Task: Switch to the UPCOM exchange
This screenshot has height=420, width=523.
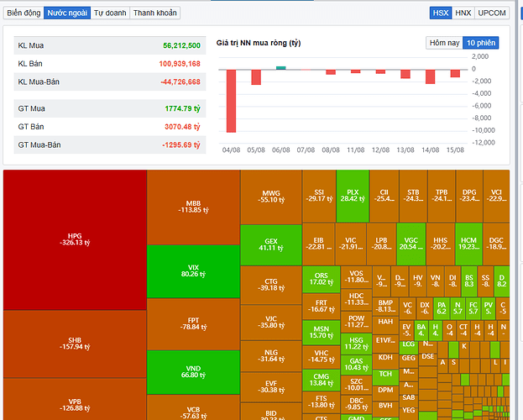Action: coord(492,13)
